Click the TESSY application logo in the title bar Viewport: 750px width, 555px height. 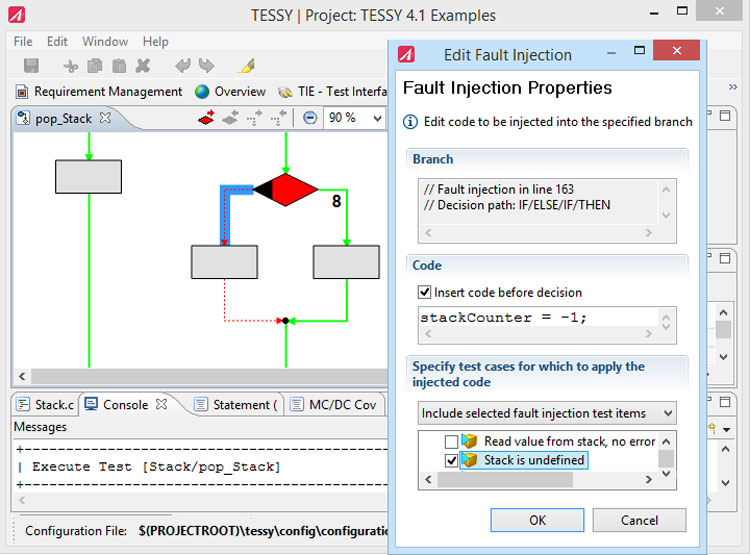pyautogui.click(x=17, y=15)
